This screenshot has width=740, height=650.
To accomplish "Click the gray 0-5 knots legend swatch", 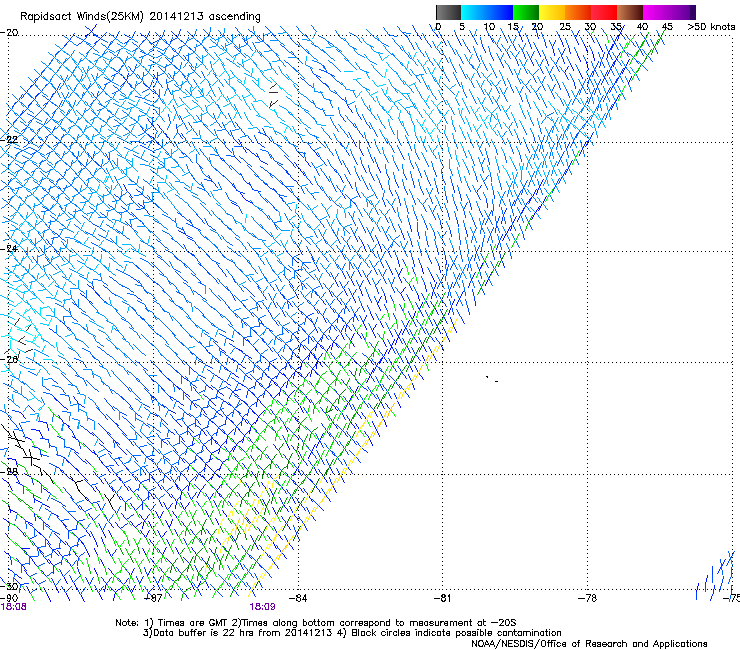I will (x=448, y=12).
